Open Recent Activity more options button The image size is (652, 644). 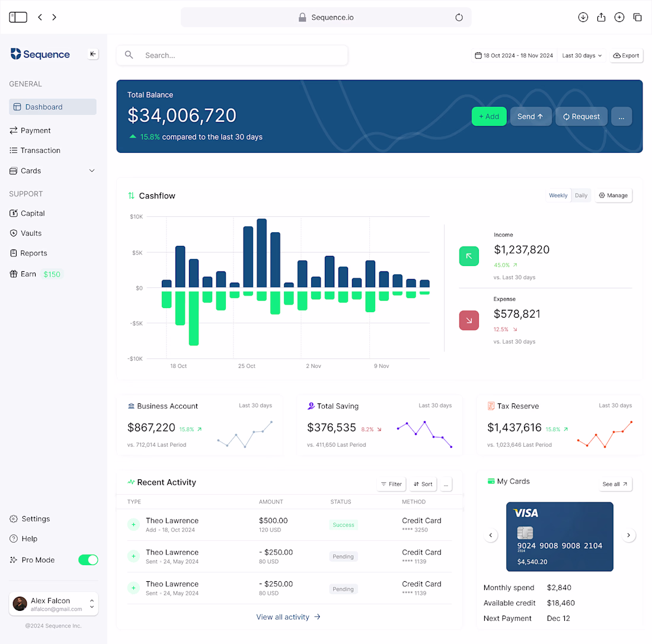click(446, 484)
